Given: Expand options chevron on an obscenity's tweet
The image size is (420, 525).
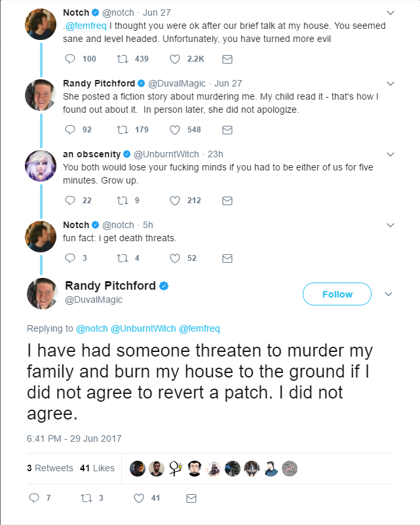Looking at the screenshot, I should point(391,154).
